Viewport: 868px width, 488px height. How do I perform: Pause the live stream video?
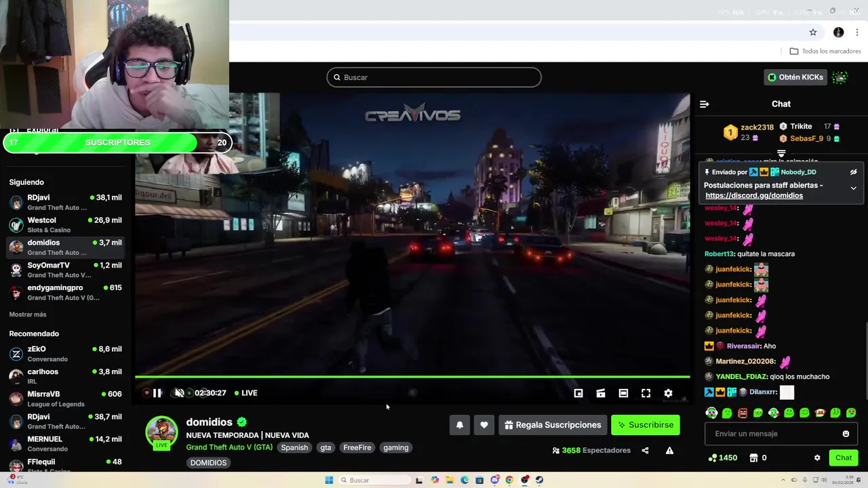(157, 393)
